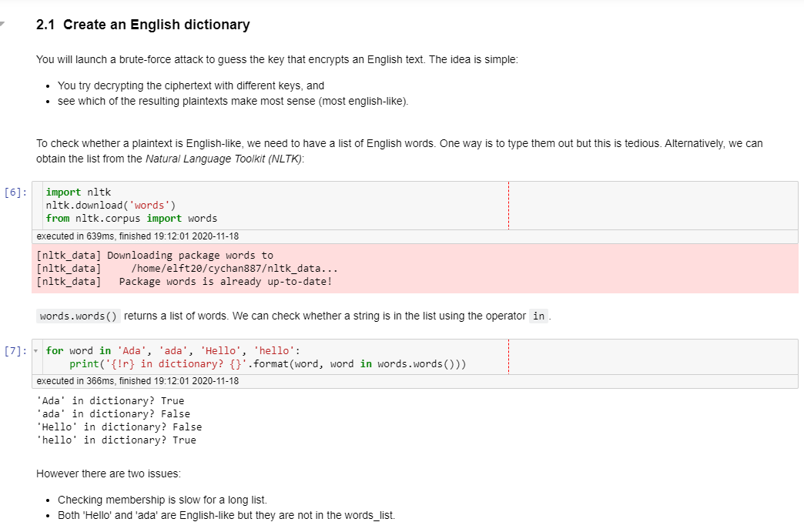
Task: Click the cell prompt labeled [6]
Action: point(14,192)
